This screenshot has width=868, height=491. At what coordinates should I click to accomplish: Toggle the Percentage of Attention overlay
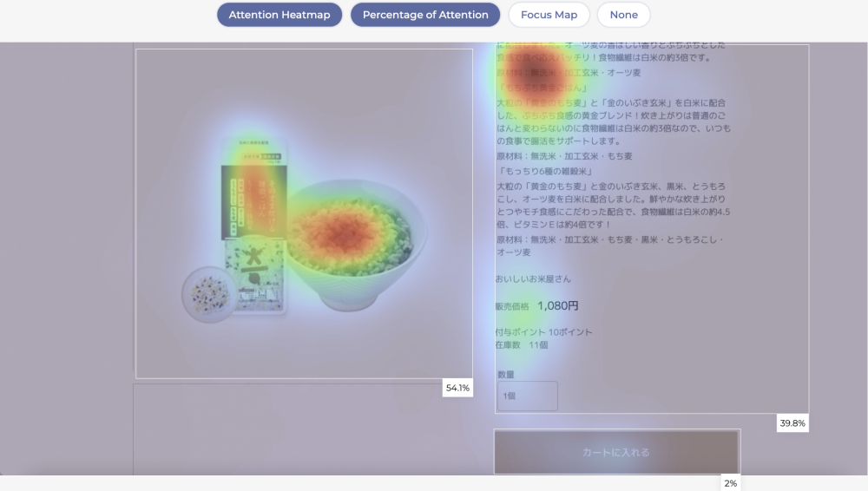tap(425, 15)
